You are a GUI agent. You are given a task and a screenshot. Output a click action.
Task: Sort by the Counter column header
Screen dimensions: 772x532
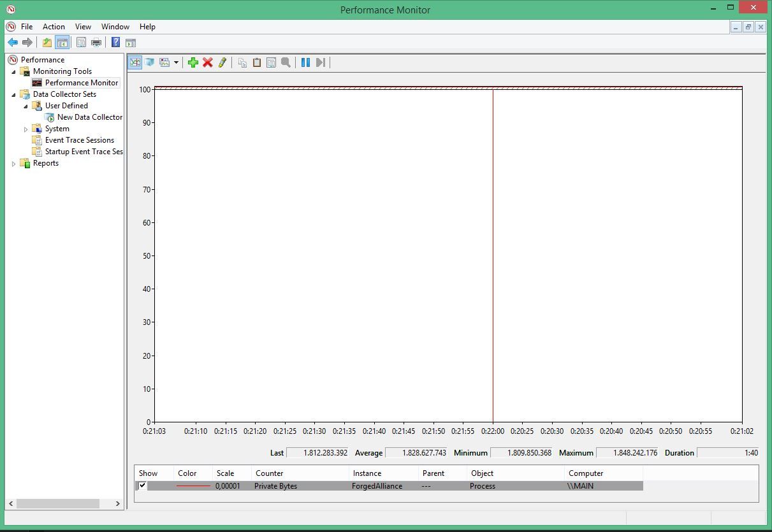[x=269, y=473]
